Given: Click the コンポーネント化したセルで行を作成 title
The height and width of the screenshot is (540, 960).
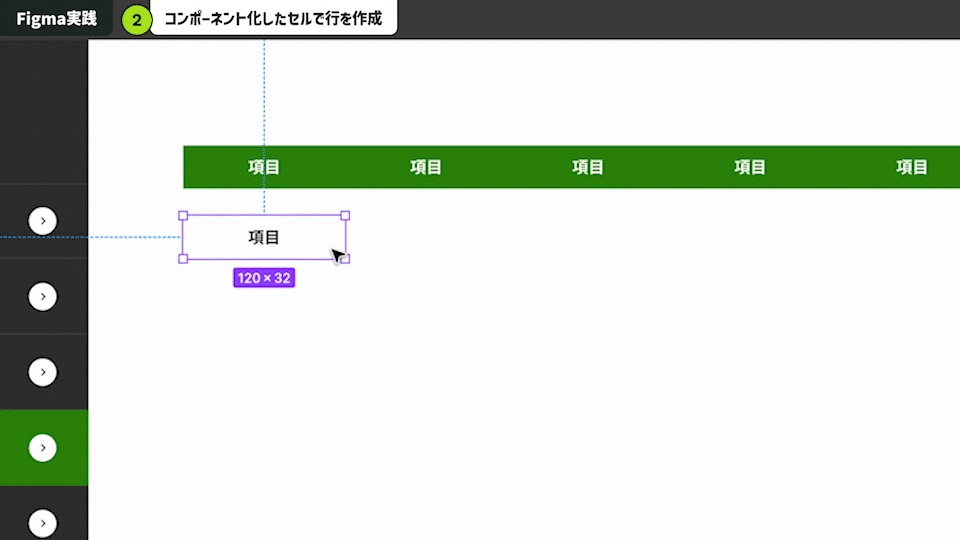Looking at the screenshot, I should [x=273, y=19].
